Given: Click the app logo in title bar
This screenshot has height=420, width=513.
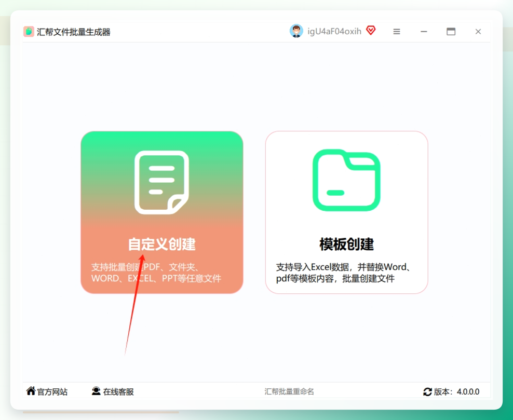Looking at the screenshot, I should tap(29, 32).
